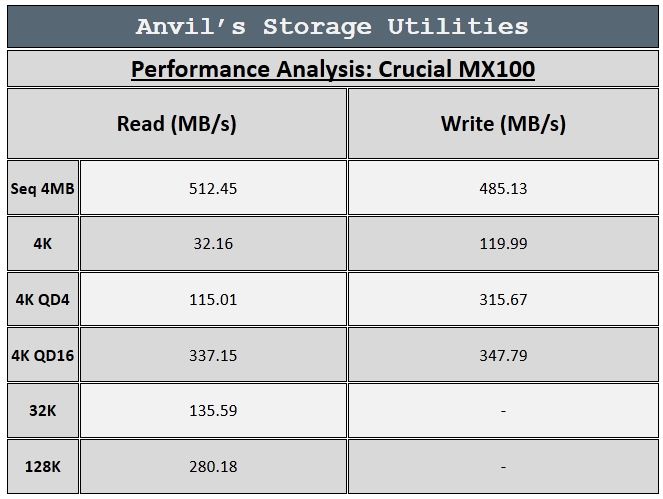Click the 115.01 read cell
The width and height of the screenshot is (663, 499).
pos(213,299)
